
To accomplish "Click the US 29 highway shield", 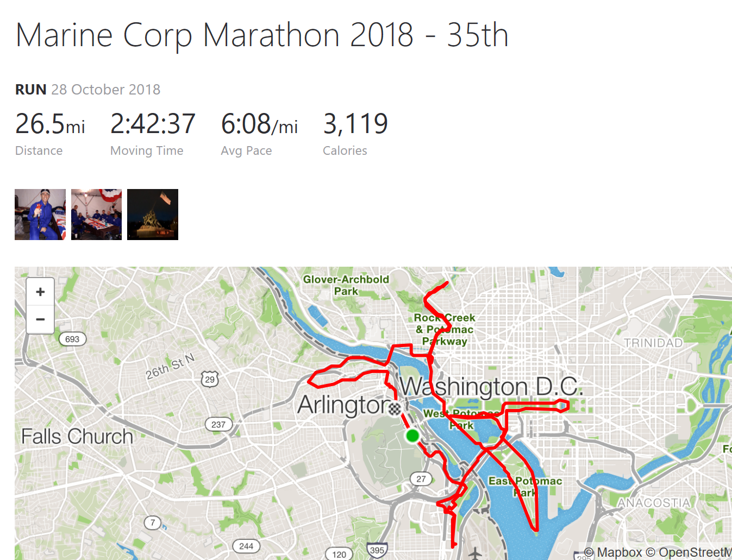I will pos(210,379).
